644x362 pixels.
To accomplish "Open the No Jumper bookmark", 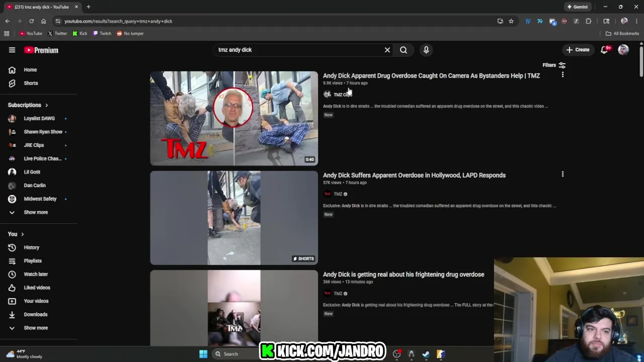I will click(130, 34).
